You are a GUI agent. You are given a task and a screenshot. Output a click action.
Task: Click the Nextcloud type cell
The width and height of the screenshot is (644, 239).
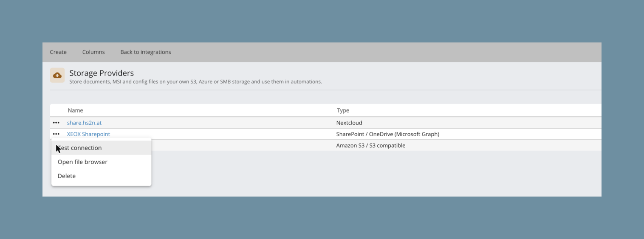[349, 123]
